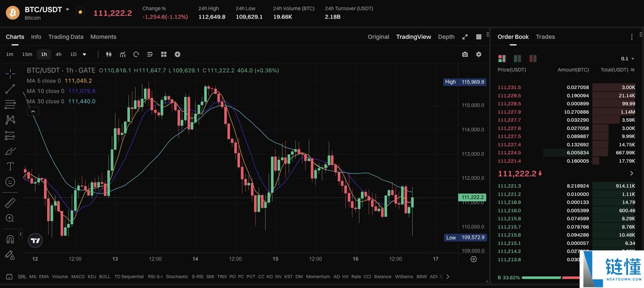Open chart time axis settings gear

[473, 259]
